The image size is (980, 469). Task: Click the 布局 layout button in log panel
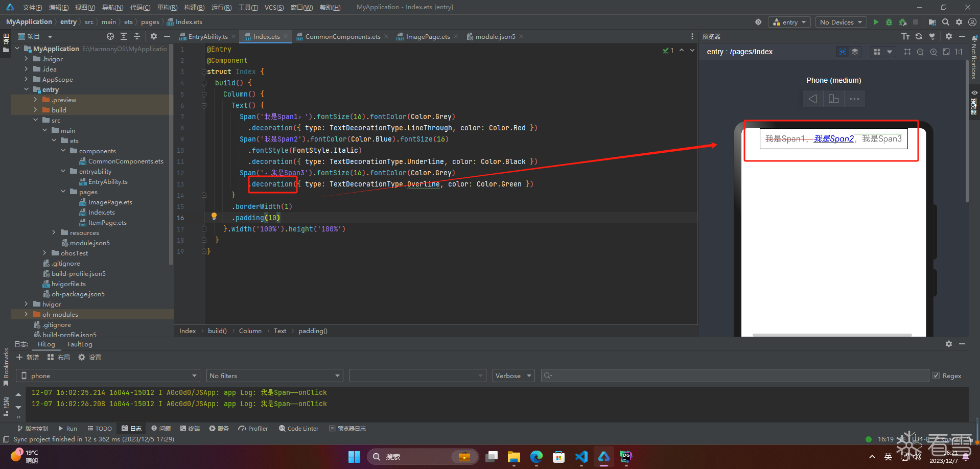tap(59, 357)
